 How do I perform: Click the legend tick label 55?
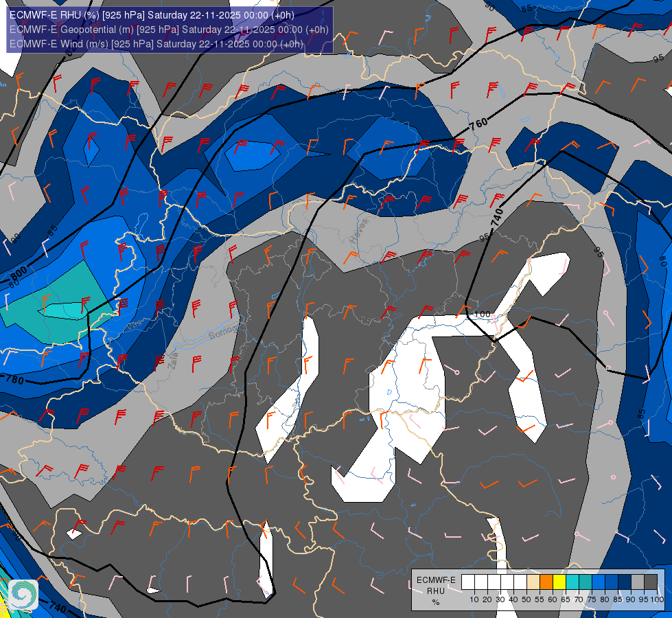pyautogui.click(x=540, y=599)
